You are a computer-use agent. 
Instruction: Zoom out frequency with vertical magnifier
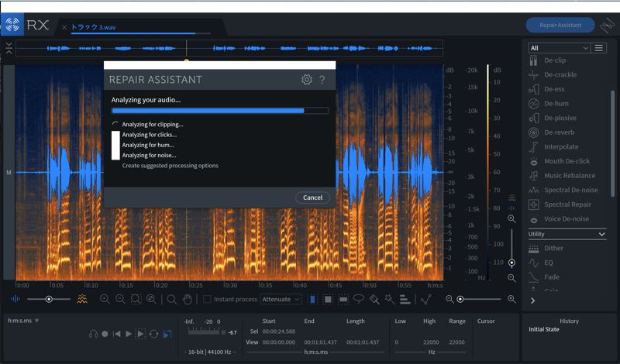point(511,278)
